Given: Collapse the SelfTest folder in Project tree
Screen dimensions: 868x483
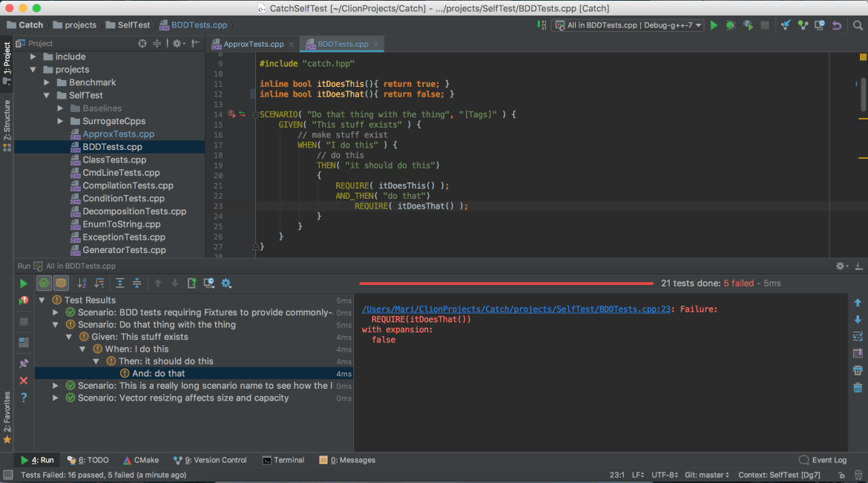Looking at the screenshot, I should (x=47, y=95).
